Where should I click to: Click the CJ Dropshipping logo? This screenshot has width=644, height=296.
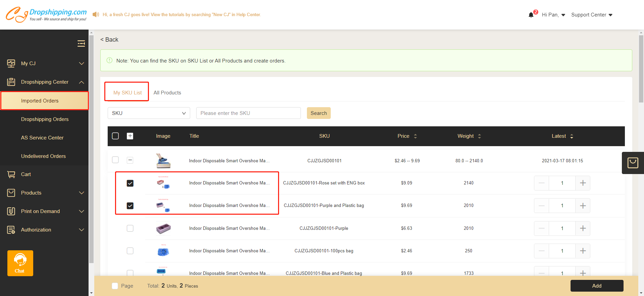[x=46, y=14]
